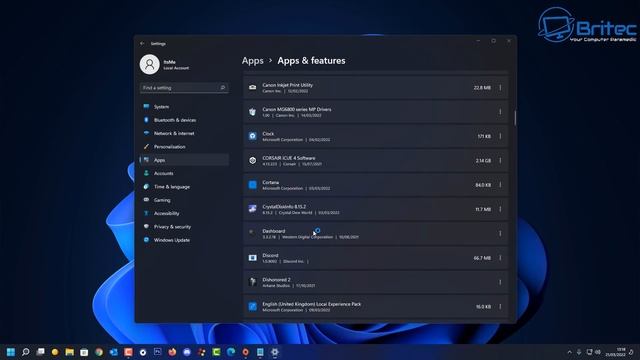Click the Settings gear on the taskbar
The height and width of the screenshot is (360, 640).
(x=275, y=352)
